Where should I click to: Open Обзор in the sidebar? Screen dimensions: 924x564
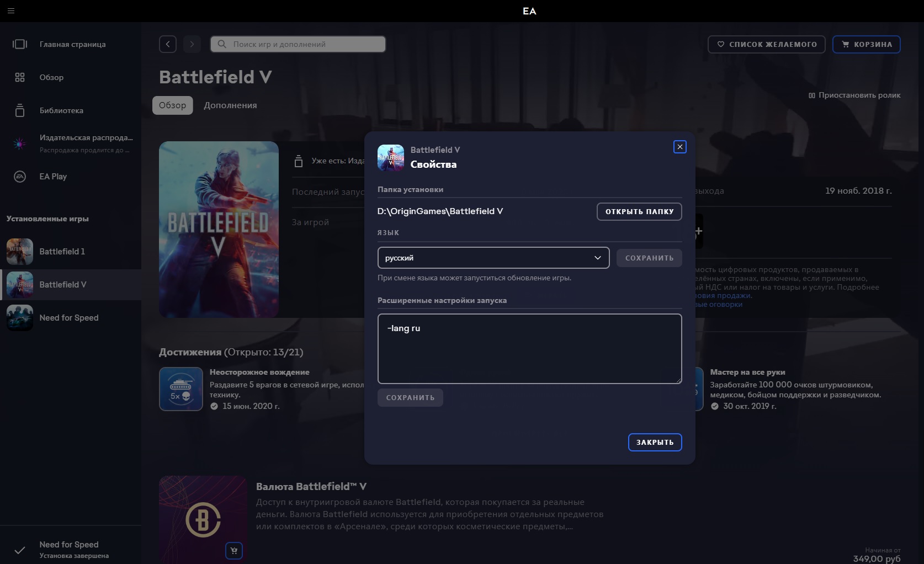tap(71, 77)
